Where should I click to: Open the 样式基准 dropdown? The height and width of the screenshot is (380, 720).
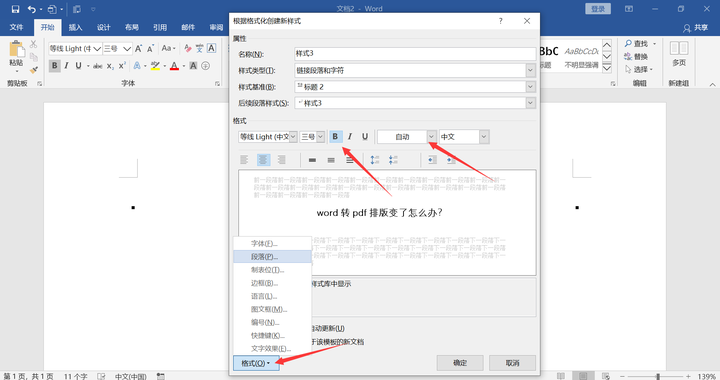pyautogui.click(x=530, y=87)
